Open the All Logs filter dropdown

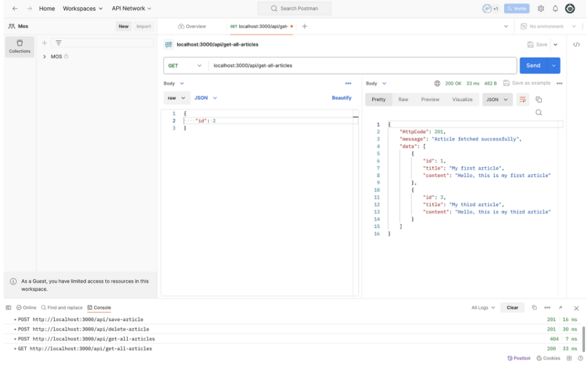click(483, 308)
